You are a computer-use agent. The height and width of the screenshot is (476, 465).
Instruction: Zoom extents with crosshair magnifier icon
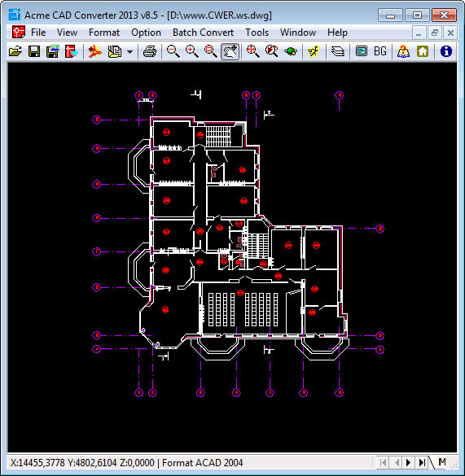click(253, 51)
